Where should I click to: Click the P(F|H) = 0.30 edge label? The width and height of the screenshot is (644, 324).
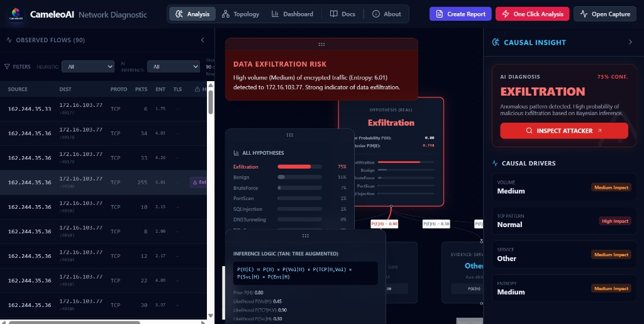(436, 224)
